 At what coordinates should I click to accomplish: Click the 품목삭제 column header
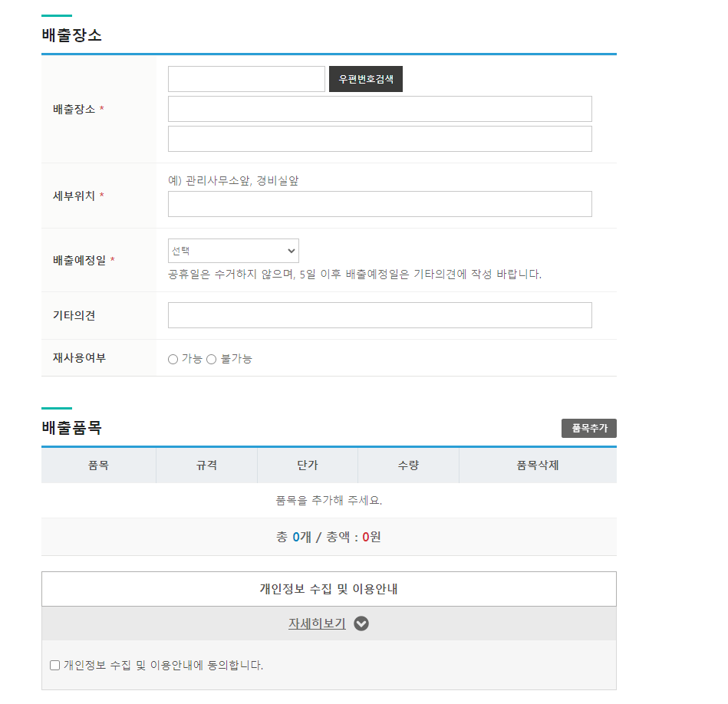pyautogui.click(x=537, y=465)
